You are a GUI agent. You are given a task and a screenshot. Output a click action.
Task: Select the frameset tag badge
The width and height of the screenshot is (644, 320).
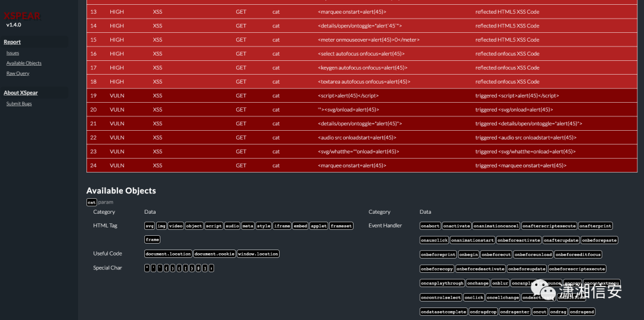(x=341, y=226)
